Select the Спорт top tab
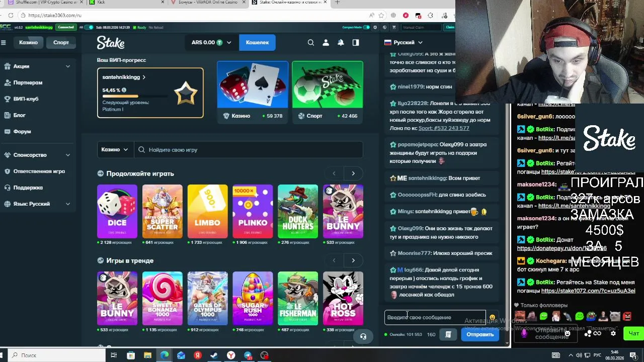 61,42
